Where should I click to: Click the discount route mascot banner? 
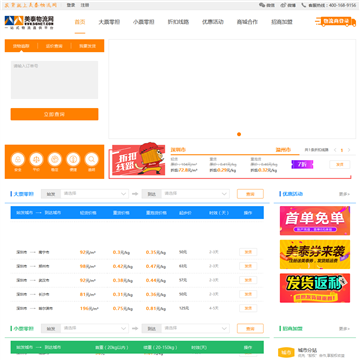(x=138, y=160)
